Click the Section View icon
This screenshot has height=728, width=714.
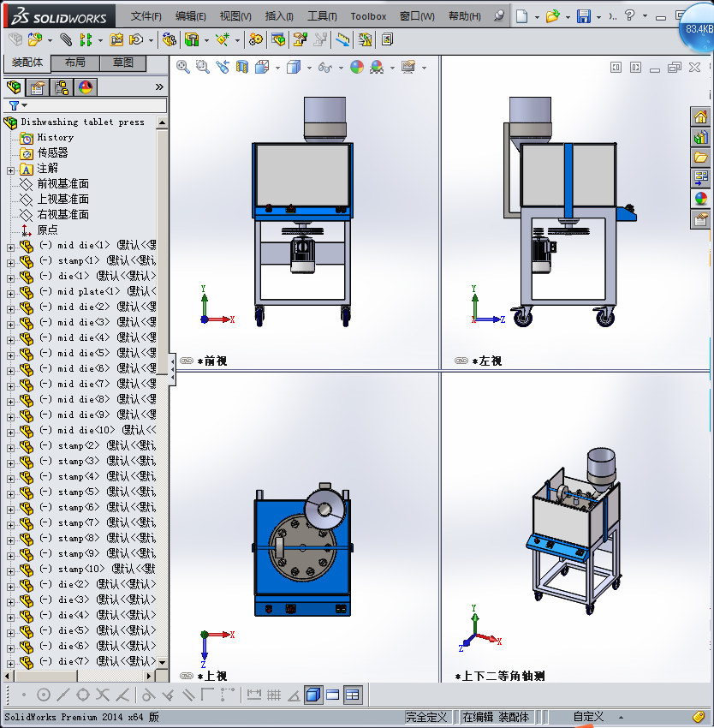(x=242, y=68)
